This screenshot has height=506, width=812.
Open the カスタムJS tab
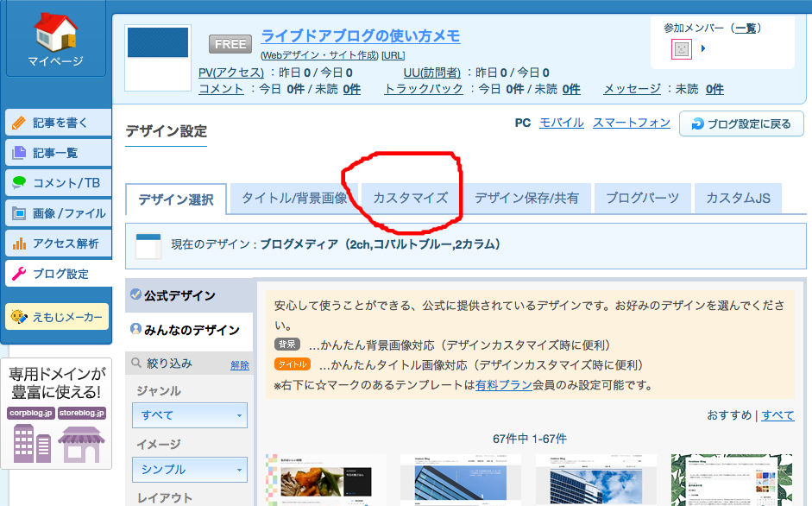[x=738, y=198]
